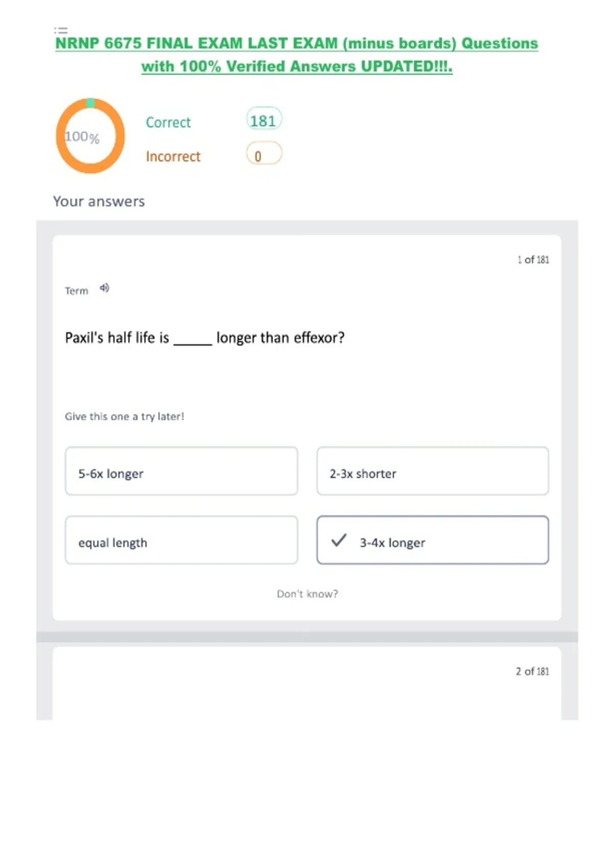Click the 'Correct' label
The width and height of the screenshot is (613, 868).
(x=168, y=123)
